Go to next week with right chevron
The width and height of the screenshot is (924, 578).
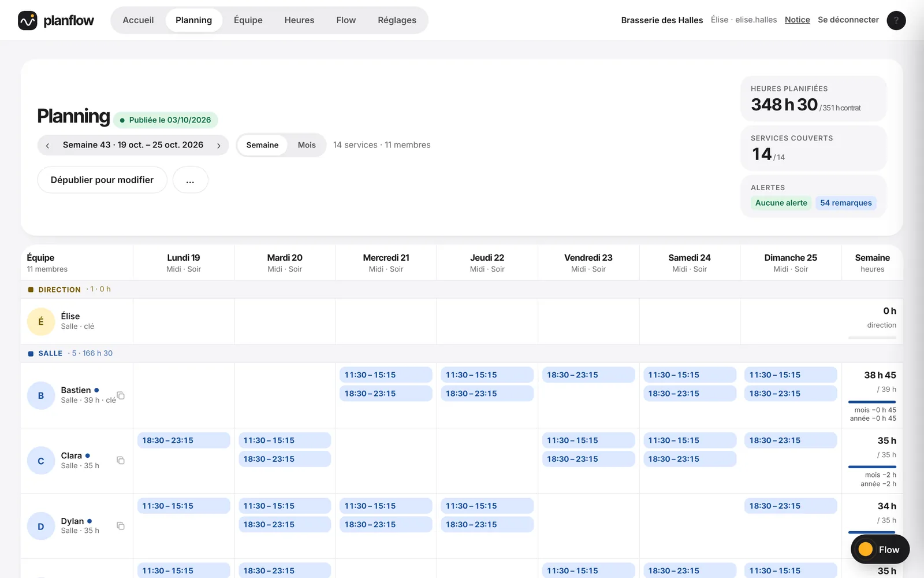point(218,146)
